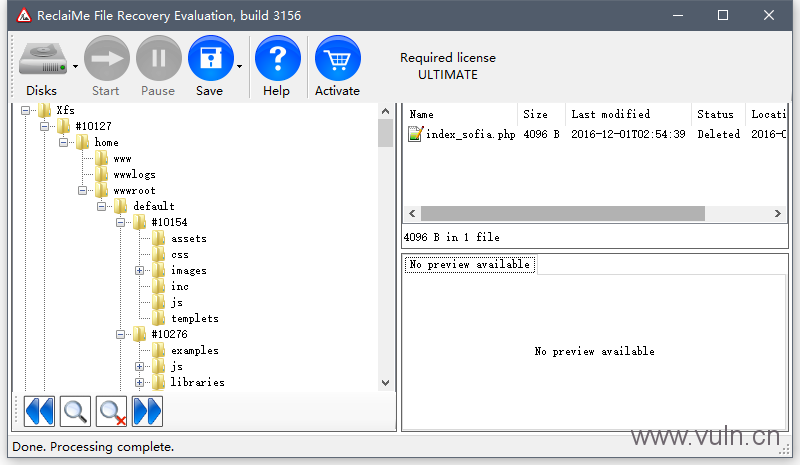Select the inc folder
Image resolution: width=800 pixels, height=465 pixels.
[x=180, y=286]
